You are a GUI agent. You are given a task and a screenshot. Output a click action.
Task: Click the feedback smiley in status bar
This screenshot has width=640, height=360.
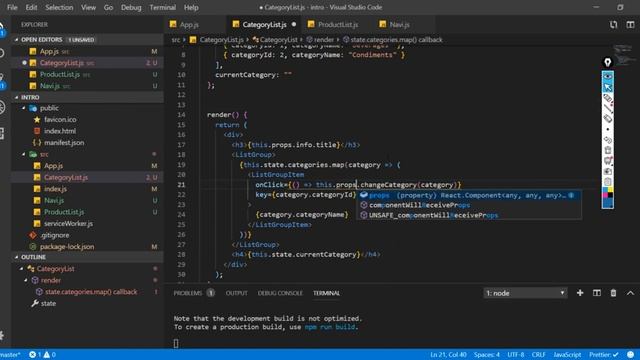coord(631,355)
